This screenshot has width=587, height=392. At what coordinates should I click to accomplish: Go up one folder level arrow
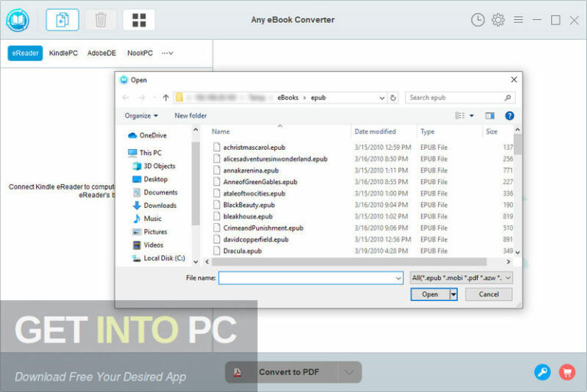tap(166, 98)
